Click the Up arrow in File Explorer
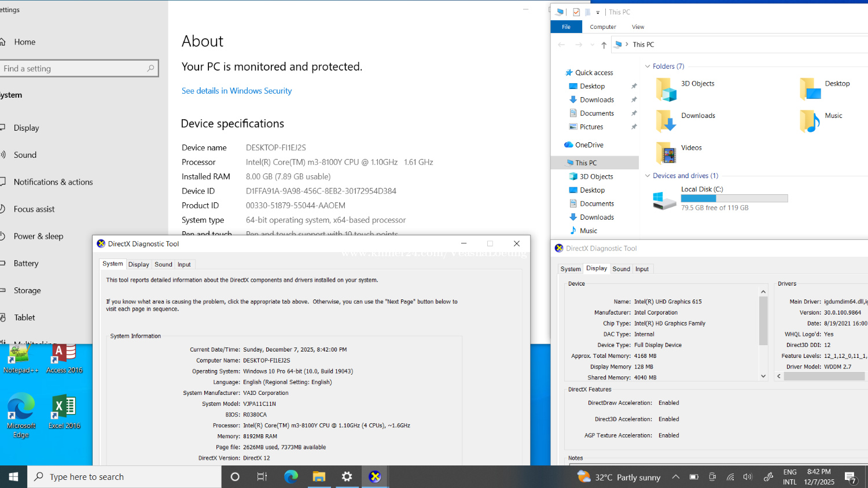The width and height of the screenshot is (868, 488). coord(604,45)
